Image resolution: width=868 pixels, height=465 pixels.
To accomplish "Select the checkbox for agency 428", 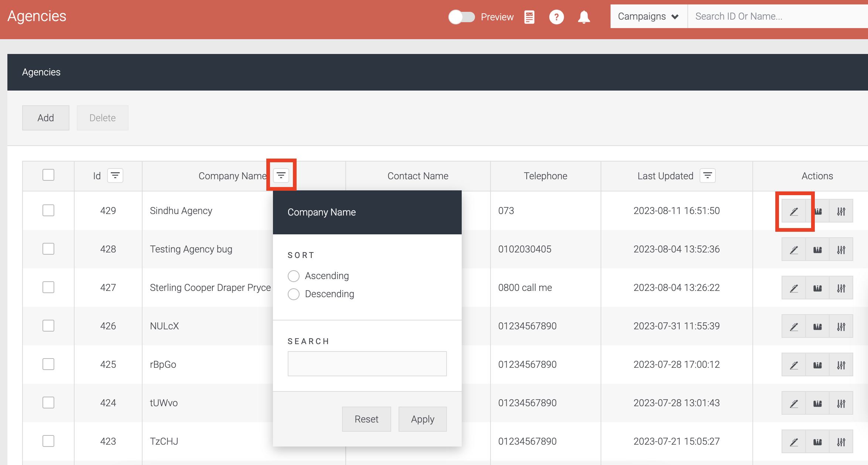I will coord(48,249).
